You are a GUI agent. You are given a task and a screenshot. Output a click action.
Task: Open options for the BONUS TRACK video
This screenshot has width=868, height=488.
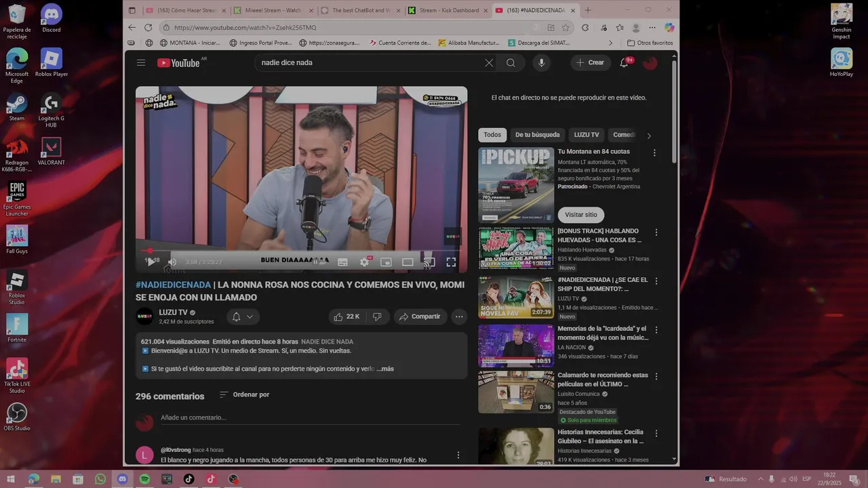point(656,232)
